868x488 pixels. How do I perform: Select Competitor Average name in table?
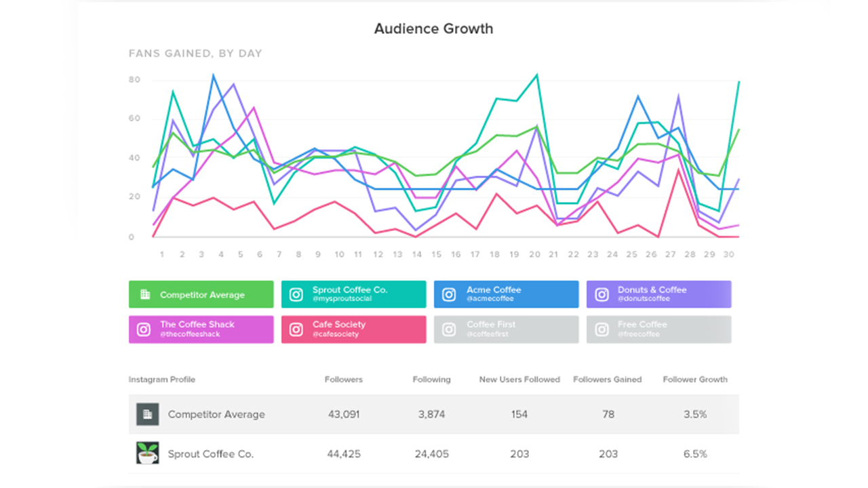(216, 414)
